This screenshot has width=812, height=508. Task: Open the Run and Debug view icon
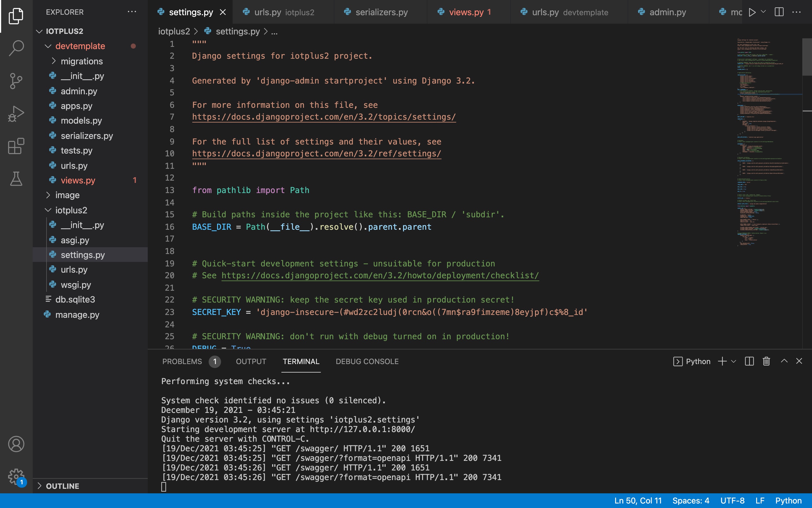16,113
